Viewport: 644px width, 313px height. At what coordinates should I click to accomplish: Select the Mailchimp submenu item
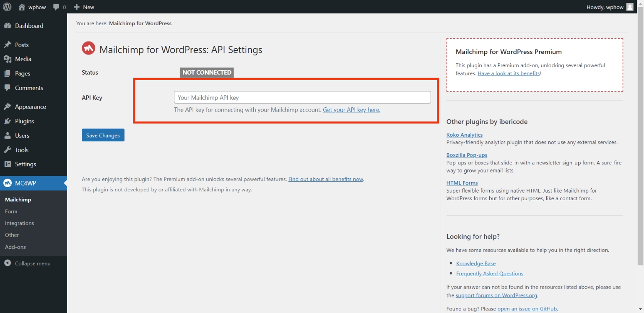(18, 200)
